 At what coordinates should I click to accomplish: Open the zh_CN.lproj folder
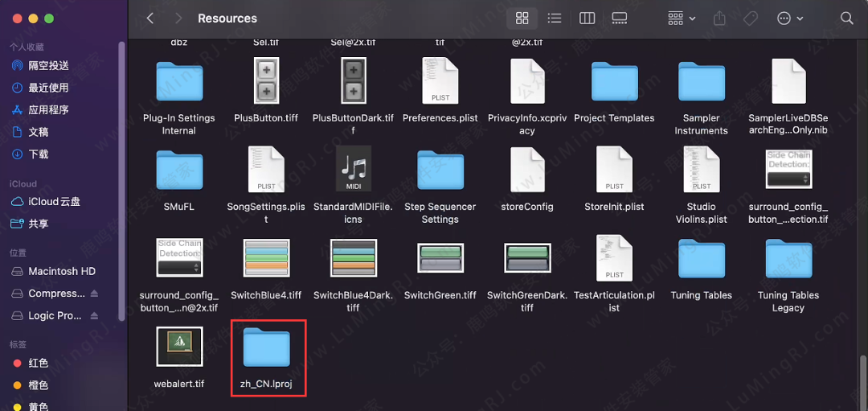267,347
